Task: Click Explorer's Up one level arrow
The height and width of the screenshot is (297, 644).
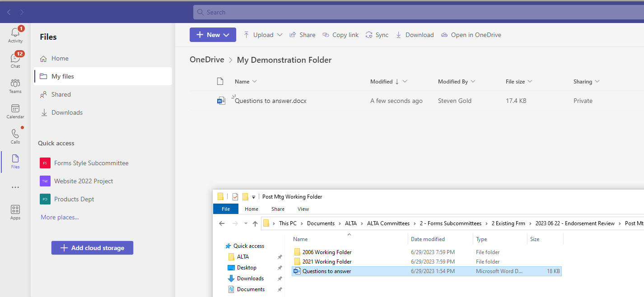Action: coord(255,223)
